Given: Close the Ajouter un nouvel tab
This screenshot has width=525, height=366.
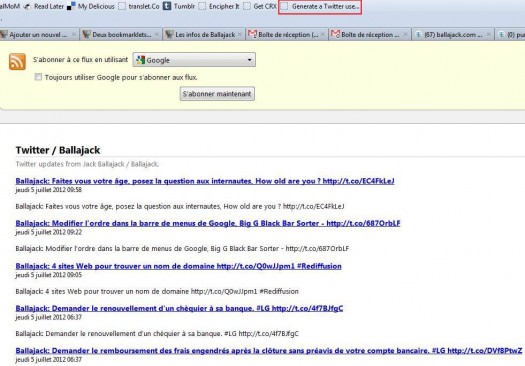Looking at the screenshot, I should tap(74, 34).
